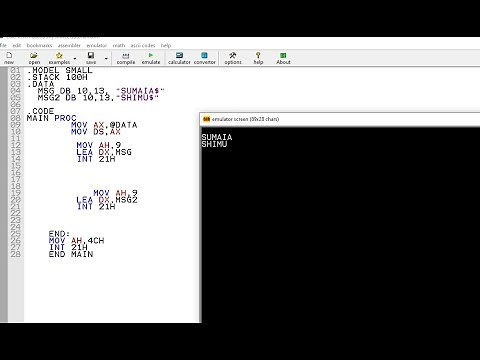The image size is (480, 360).
Task: Expand the save dropdown arrow
Action: (106, 59)
